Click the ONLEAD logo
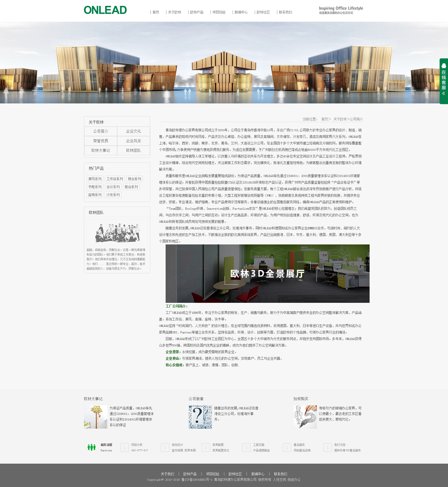Screen dimensions: 448x487 (105, 10)
